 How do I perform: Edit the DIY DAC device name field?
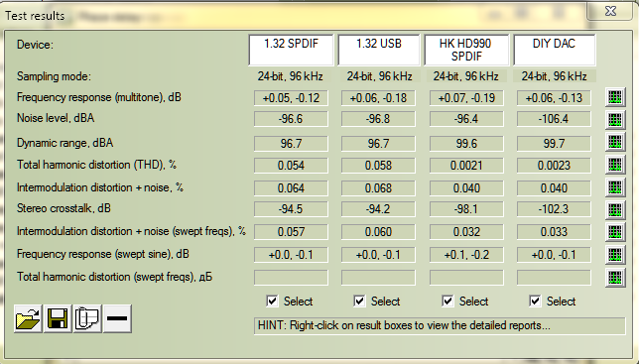point(555,50)
